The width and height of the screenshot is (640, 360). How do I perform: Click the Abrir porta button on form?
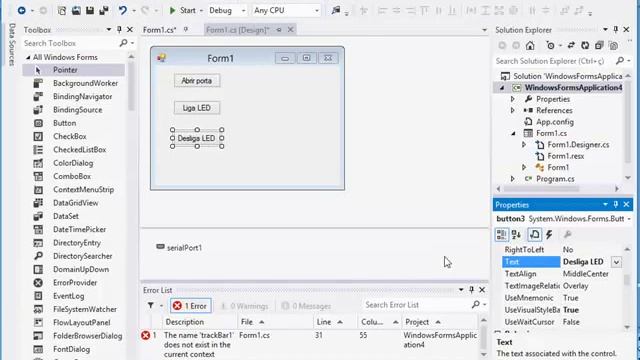coord(197,80)
